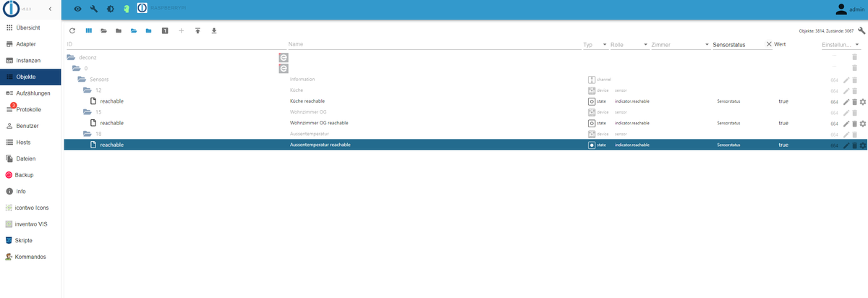This screenshot has height=298, width=868.
Task: Click the download objects arrow icon
Action: pos(214,31)
